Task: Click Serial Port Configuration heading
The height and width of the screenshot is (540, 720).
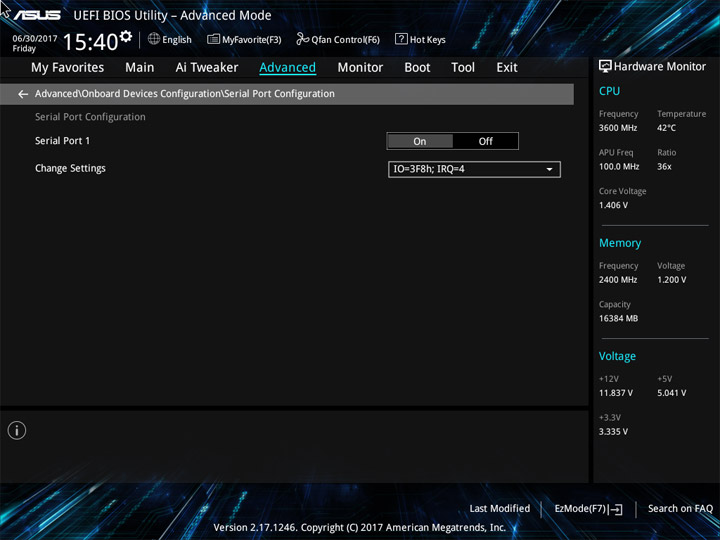Action: pos(90,117)
